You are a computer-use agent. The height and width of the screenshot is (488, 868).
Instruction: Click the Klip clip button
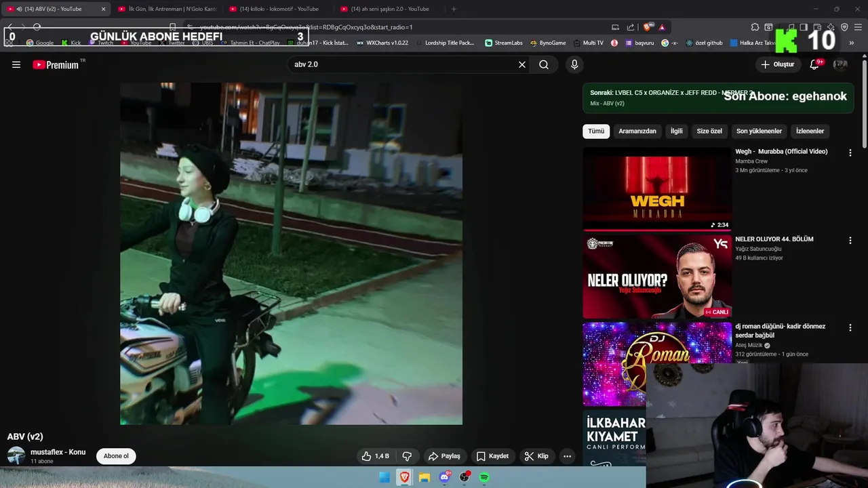click(x=536, y=456)
